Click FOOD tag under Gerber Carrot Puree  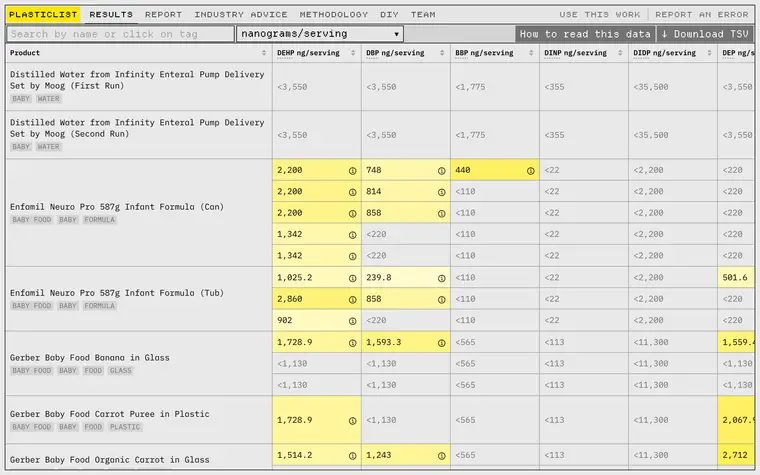point(93,427)
